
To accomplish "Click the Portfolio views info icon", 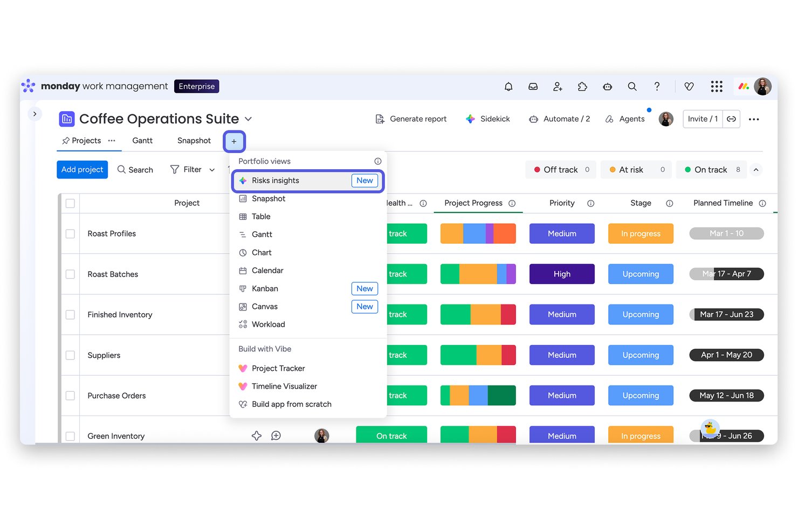I will 378,161.
